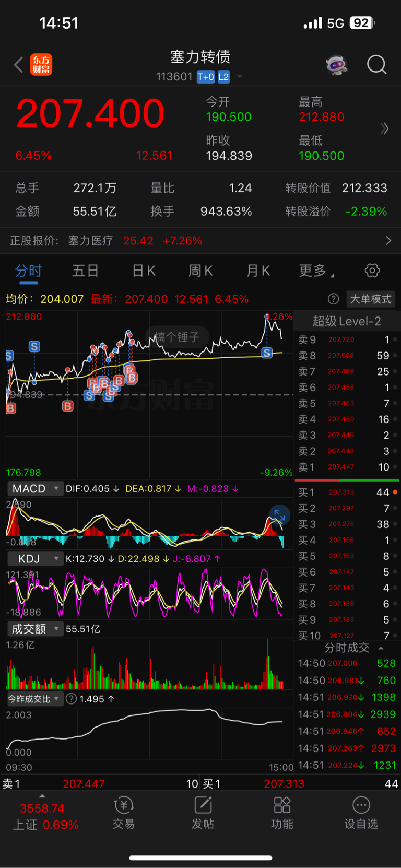The image size is (401, 868).
Task: Open chart settings gear icon
Action: [x=372, y=271]
